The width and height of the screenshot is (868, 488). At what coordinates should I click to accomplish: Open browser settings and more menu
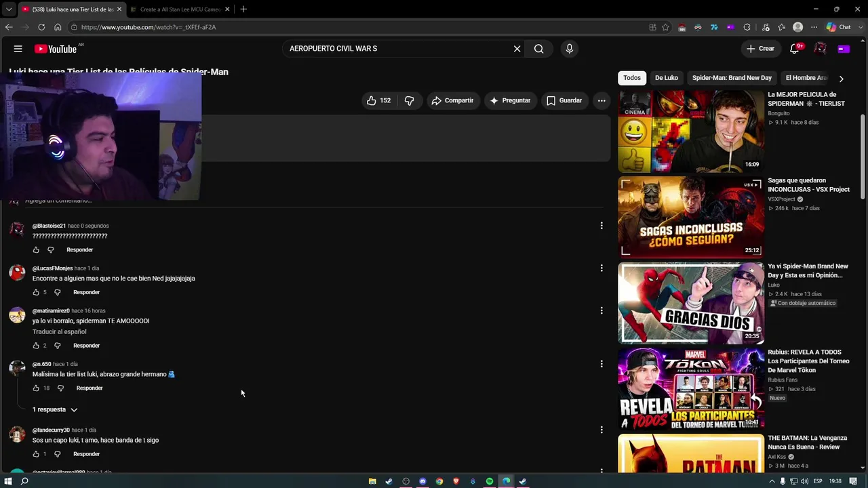(x=813, y=27)
